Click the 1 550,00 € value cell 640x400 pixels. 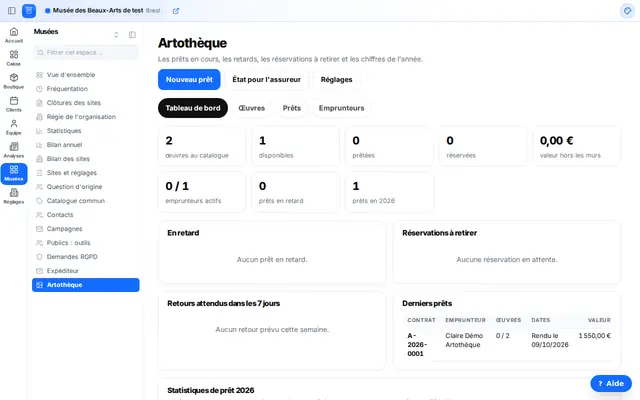point(594,336)
